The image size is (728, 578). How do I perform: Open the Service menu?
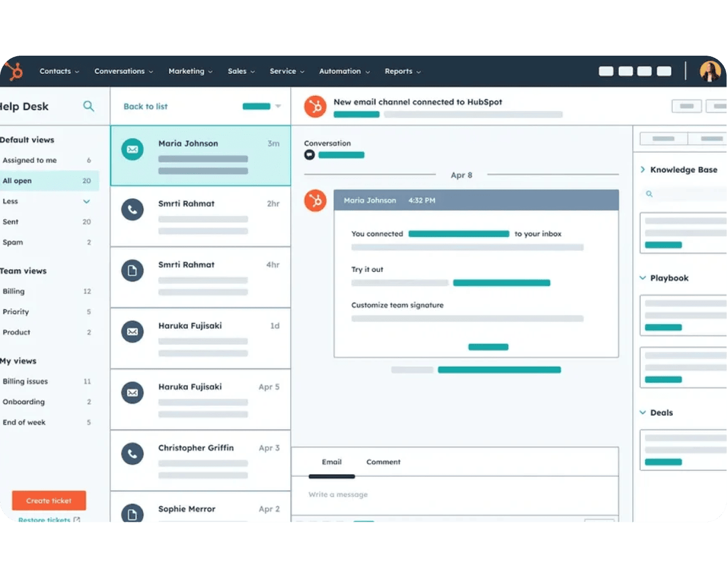pos(287,71)
